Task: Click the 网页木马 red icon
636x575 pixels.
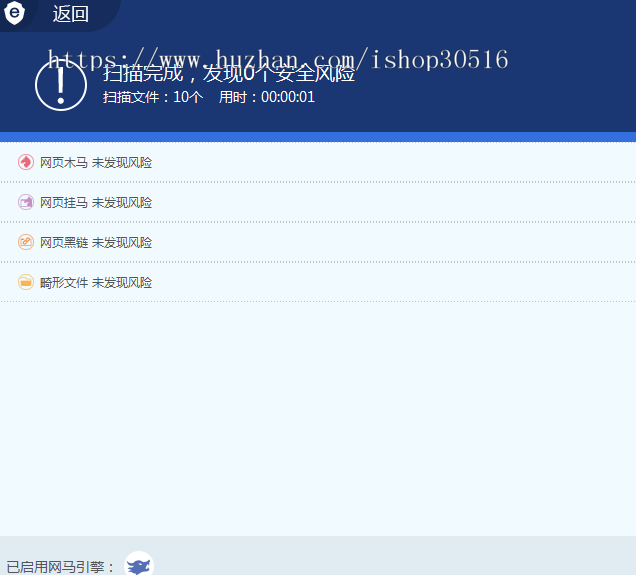Action: pyautogui.click(x=26, y=162)
